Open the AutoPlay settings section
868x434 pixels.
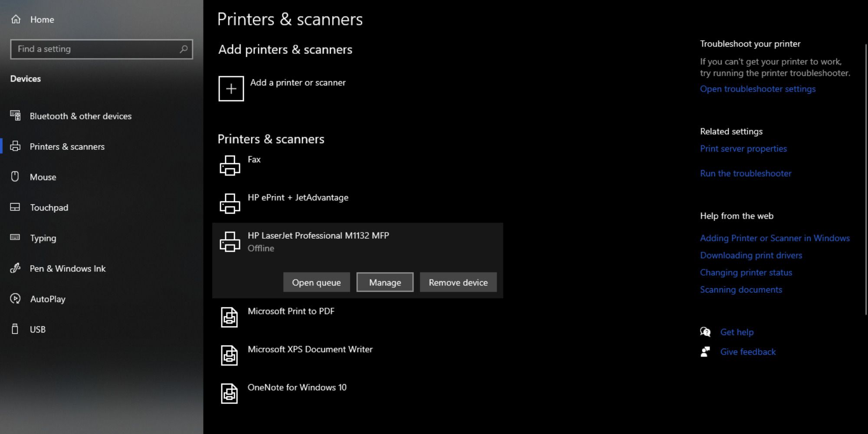[48, 299]
